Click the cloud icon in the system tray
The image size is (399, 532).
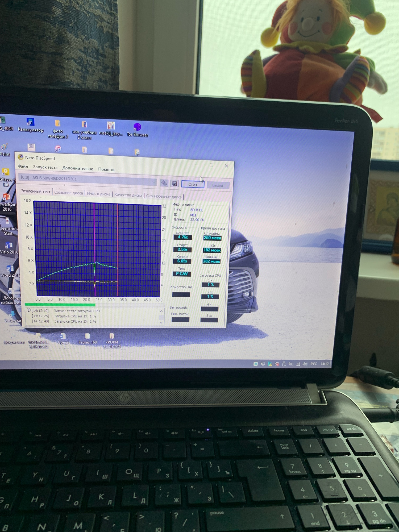coord(256,364)
